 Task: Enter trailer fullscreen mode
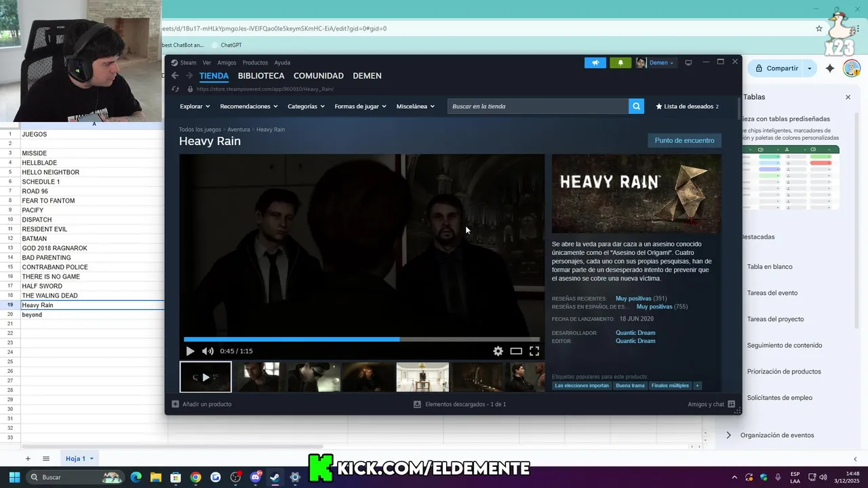[534, 351]
